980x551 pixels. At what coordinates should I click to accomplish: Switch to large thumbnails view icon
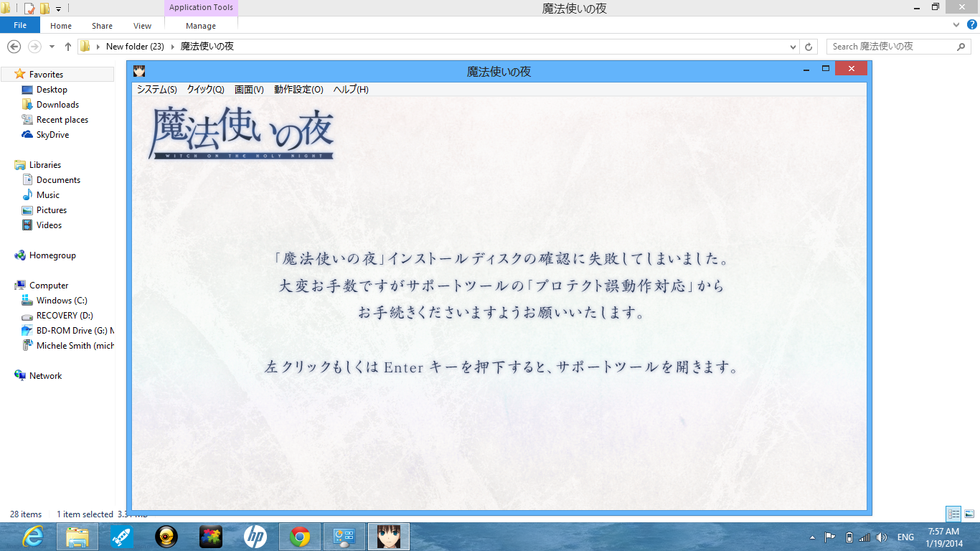pos(969,514)
